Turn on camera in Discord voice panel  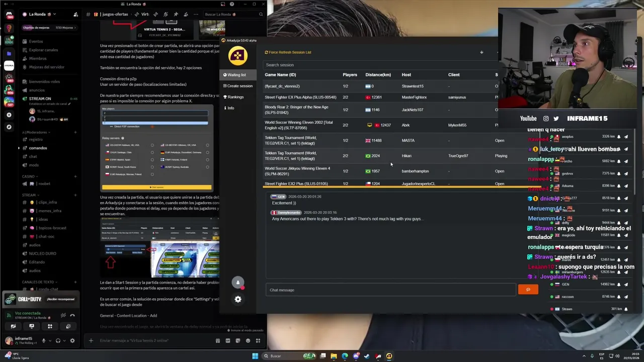(13, 326)
